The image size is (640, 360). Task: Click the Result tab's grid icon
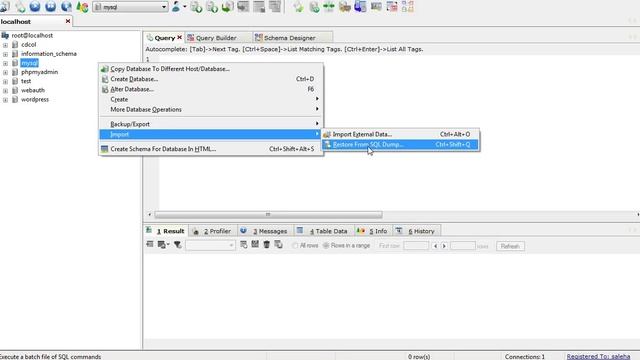coord(149,231)
